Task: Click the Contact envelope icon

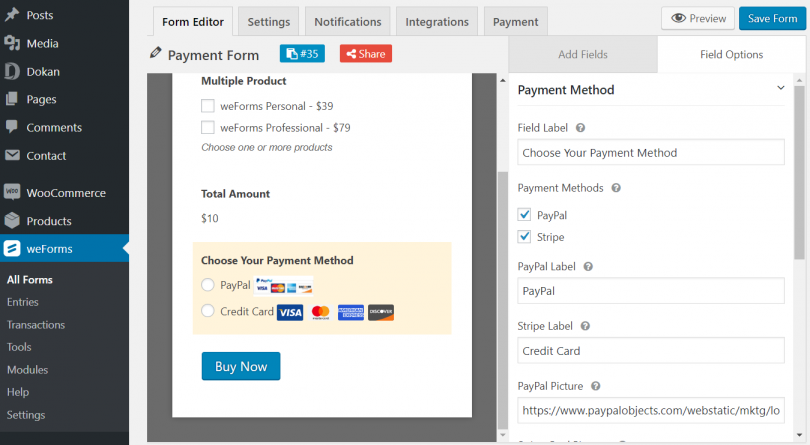Action: (x=12, y=155)
